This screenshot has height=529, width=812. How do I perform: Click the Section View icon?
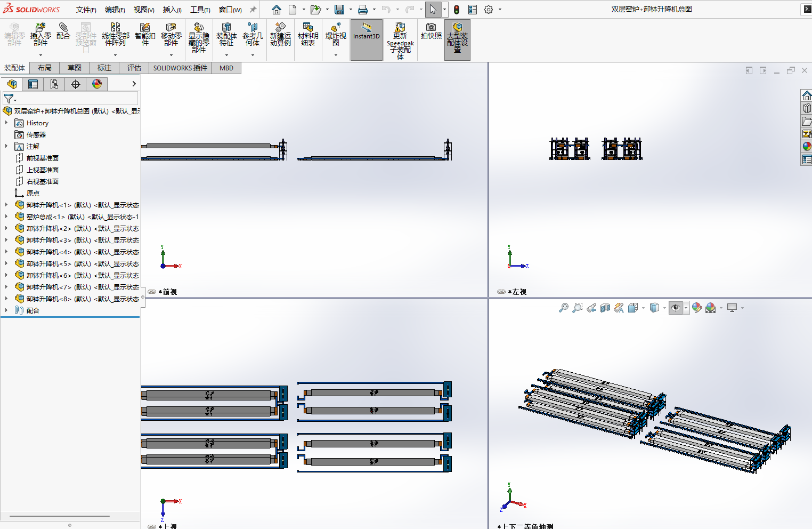click(x=605, y=308)
